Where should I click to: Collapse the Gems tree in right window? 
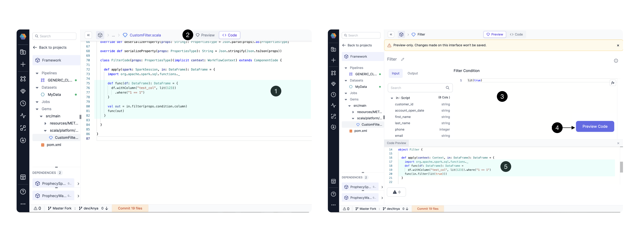[x=346, y=100]
